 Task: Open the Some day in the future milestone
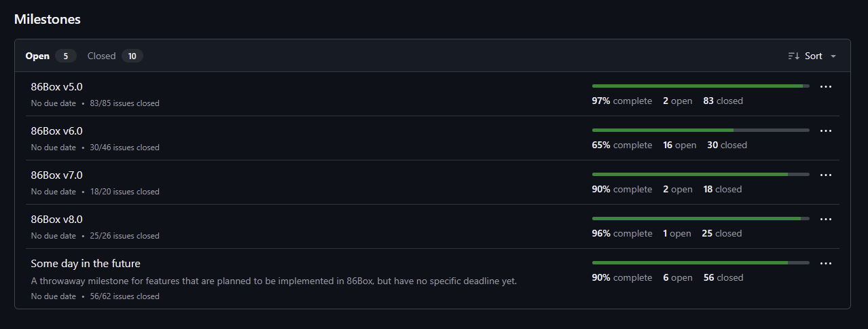(x=86, y=263)
